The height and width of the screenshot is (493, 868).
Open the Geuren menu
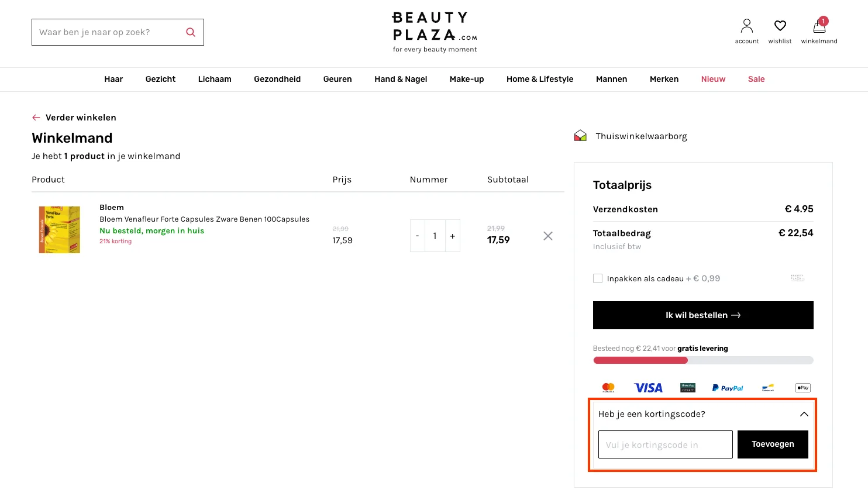click(x=337, y=79)
